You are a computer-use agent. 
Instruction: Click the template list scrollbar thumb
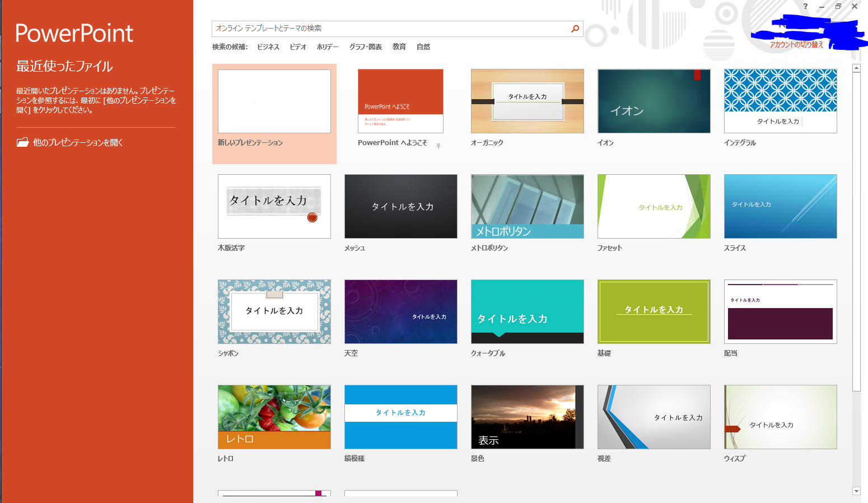point(856,232)
